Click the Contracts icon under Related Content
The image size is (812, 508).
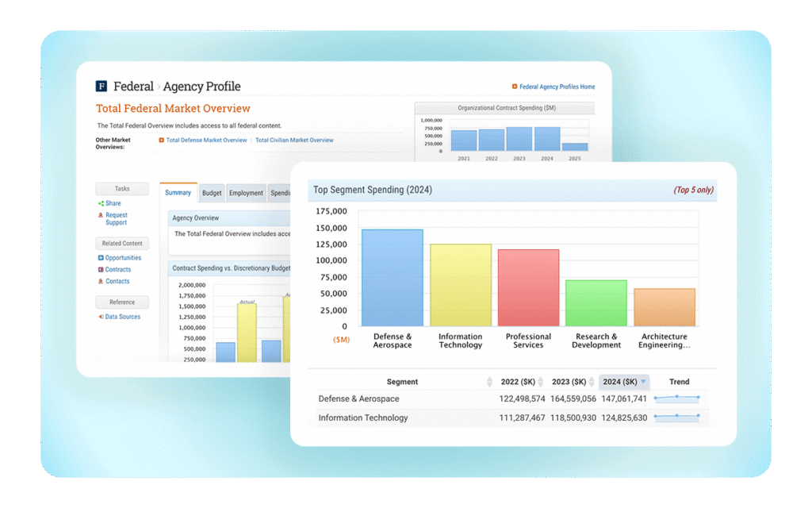pos(100,269)
